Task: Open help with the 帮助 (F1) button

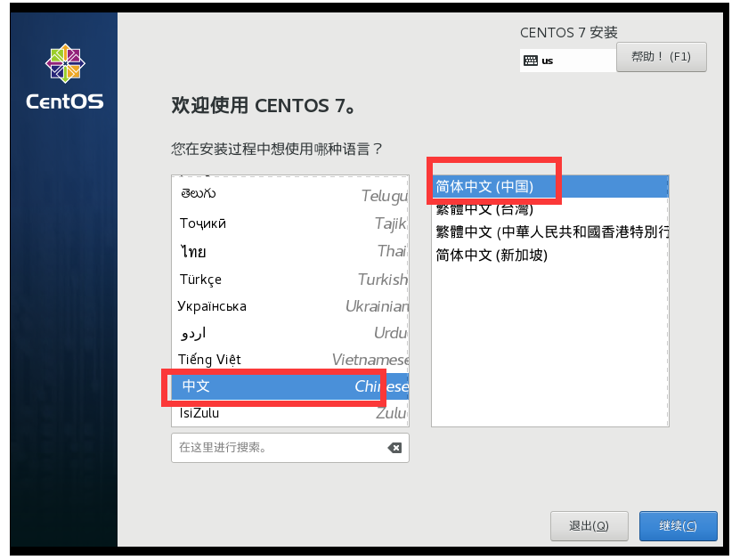Action: [x=661, y=57]
